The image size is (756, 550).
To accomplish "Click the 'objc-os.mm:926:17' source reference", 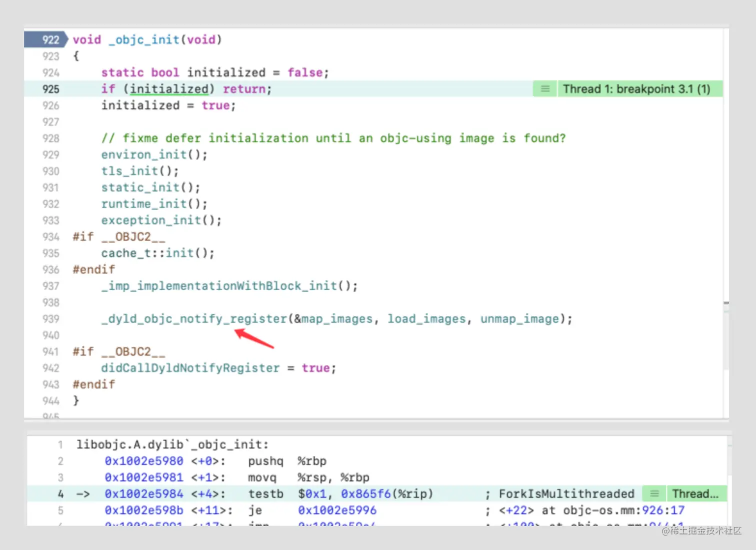I will 623,510.
